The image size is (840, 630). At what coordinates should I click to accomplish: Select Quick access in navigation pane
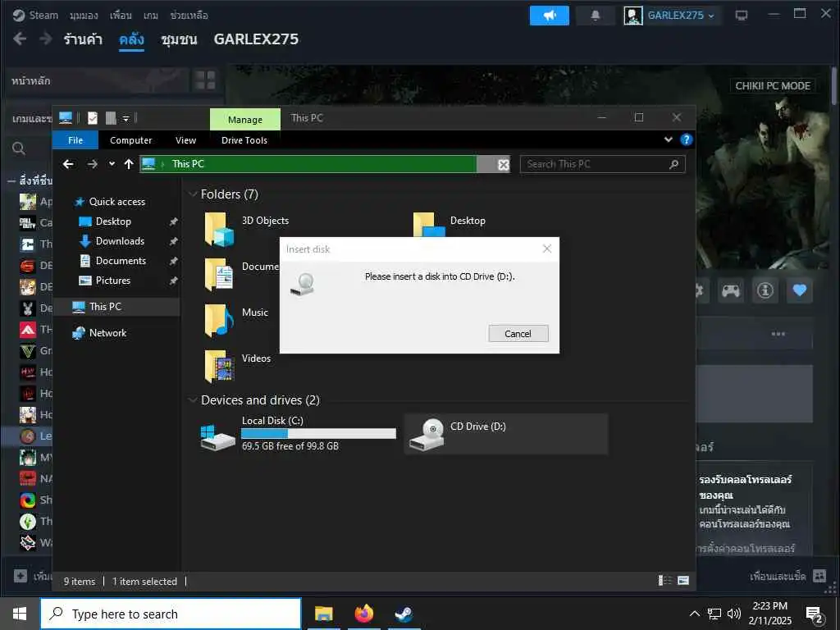tap(116, 202)
